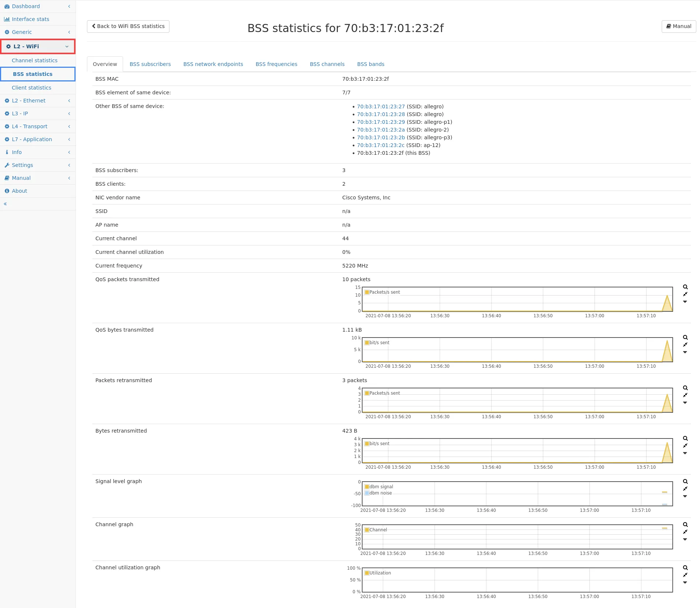
Task: Open the caret dropdown beside Bytes retransmitted graph
Action: [685, 453]
